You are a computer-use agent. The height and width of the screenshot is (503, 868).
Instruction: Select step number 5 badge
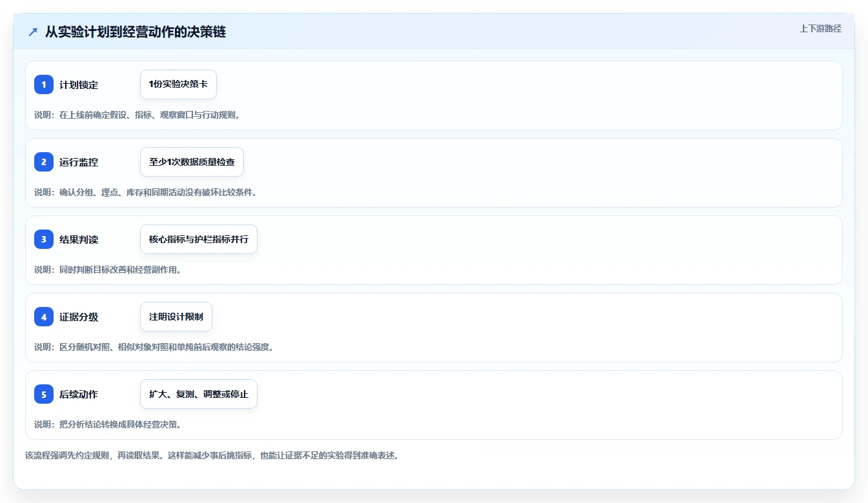click(x=44, y=394)
